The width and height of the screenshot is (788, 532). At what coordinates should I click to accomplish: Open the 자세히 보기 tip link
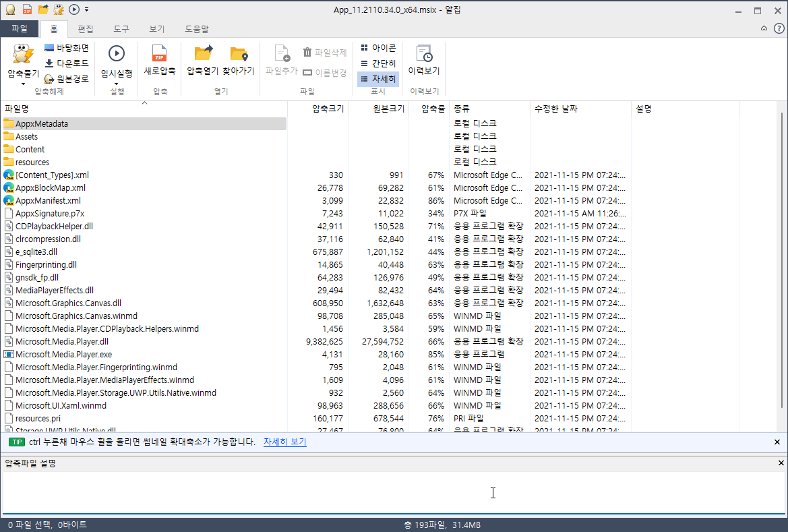285,442
